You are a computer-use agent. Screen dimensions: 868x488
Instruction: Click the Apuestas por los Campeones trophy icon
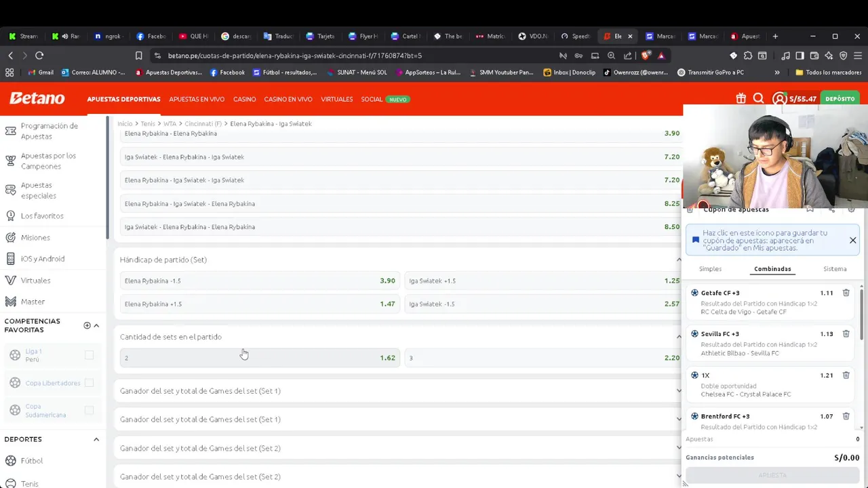10,161
